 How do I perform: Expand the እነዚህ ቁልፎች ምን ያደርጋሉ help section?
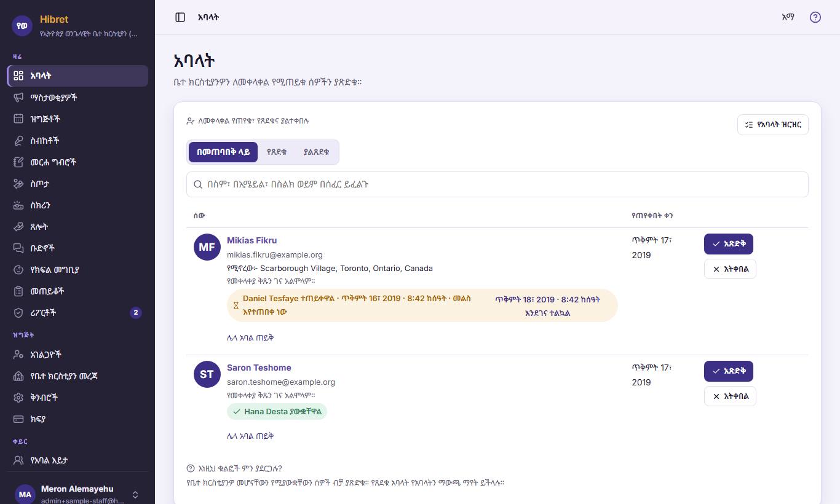(234, 468)
